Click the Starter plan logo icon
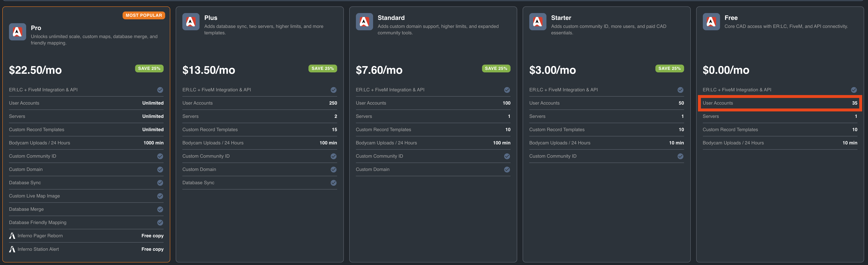The height and width of the screenshot is (265, 868). 537,21
